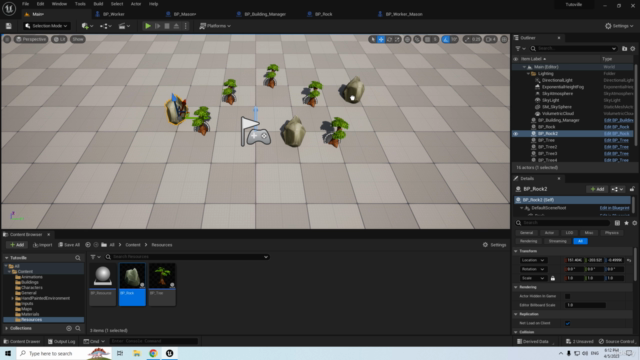Toggle grid snapping in viewport toolbar
The width and height of the screenshot is (640, 360).
coord(427,39)
